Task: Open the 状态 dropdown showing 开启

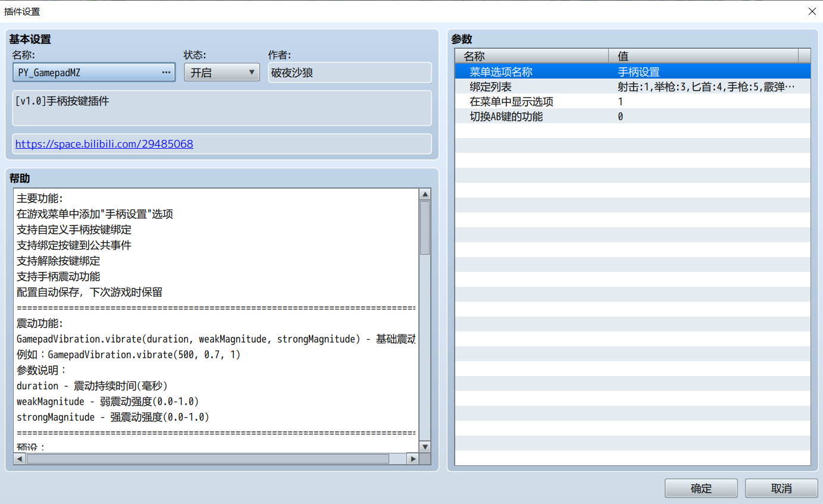Action: click(x=221, y=73)
